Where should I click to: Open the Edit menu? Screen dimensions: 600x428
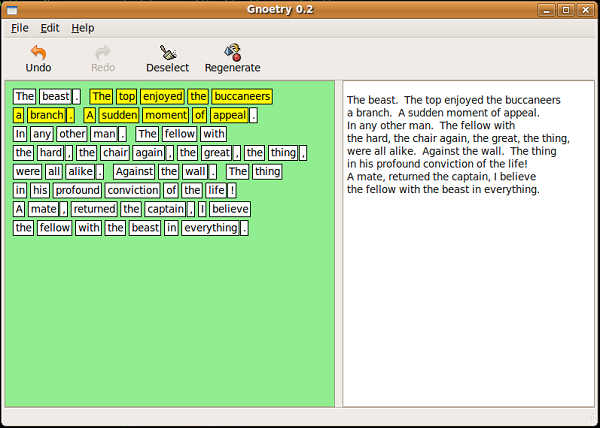click(50, 28)
